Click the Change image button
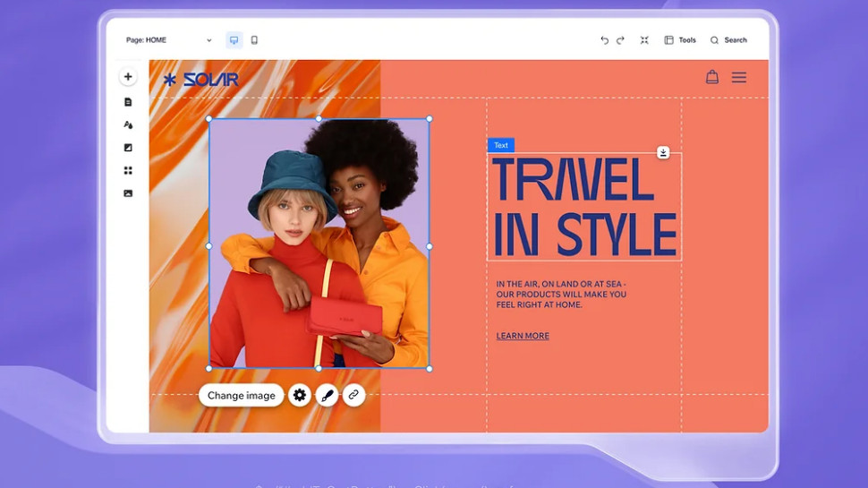The width and height of the screenshot is (868, 488). tap(242, 395)
